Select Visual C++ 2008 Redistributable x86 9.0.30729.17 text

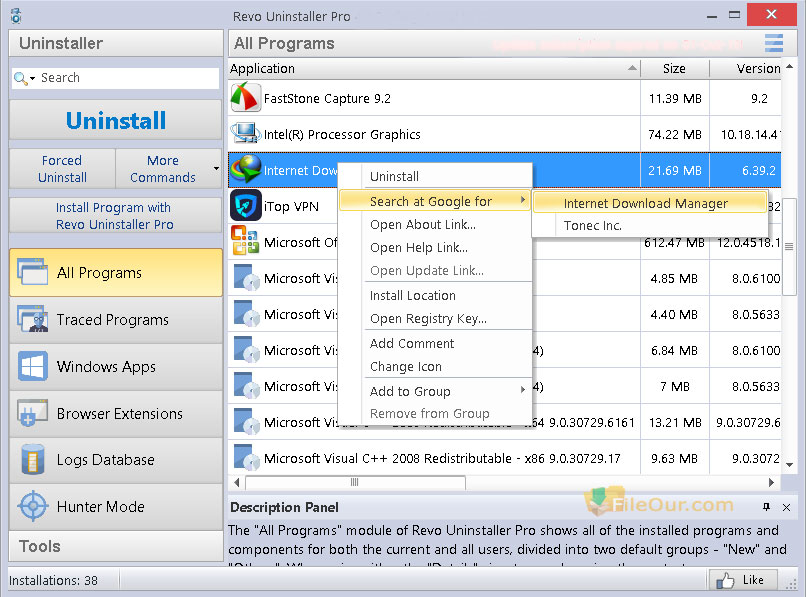(x=442, y=458)
